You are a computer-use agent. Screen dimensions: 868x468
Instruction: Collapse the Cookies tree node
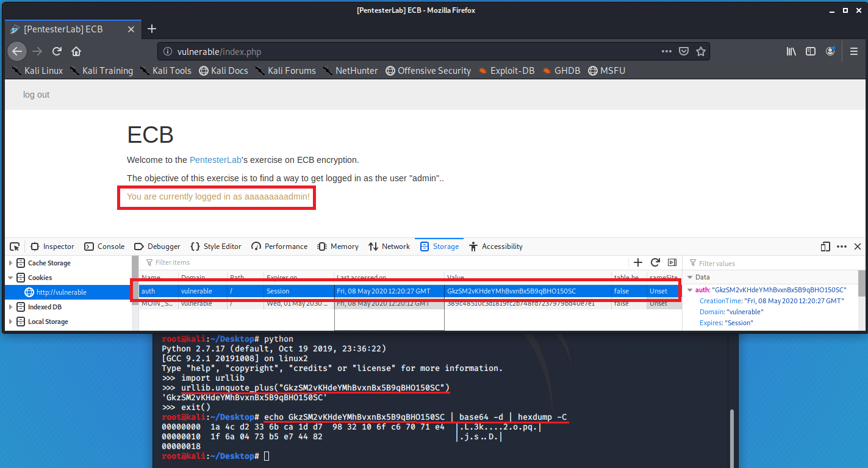pos(10,278)
